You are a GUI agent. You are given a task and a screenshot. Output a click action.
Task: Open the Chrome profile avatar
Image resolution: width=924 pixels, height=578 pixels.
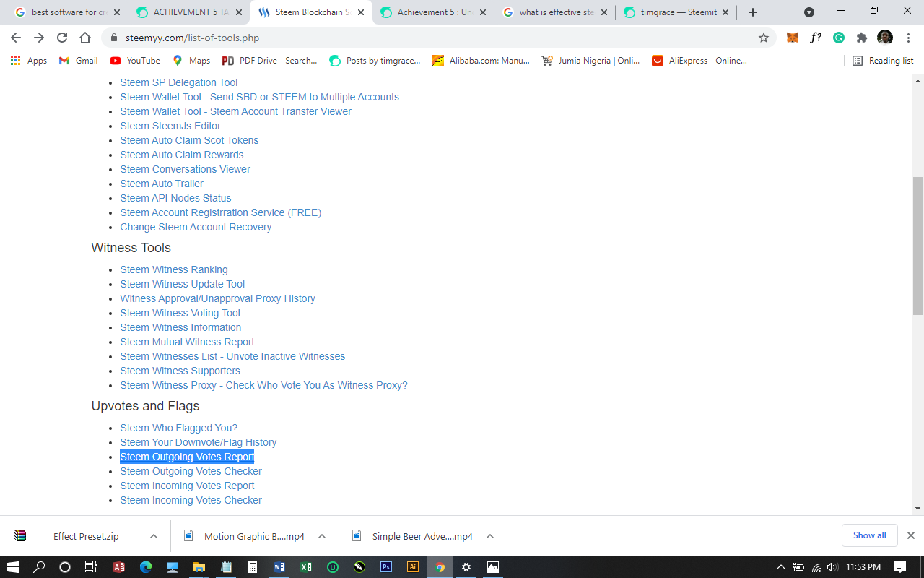point(885,37)
